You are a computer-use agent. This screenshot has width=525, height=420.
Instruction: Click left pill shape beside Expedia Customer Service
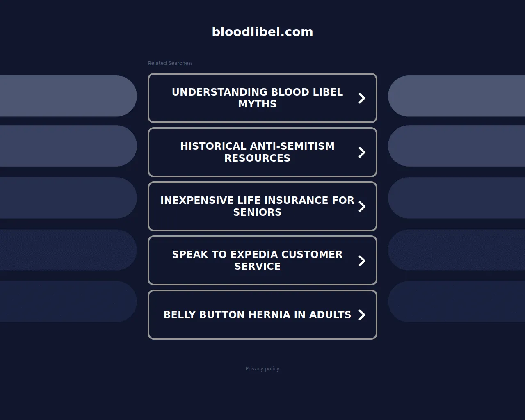(68, 250)
